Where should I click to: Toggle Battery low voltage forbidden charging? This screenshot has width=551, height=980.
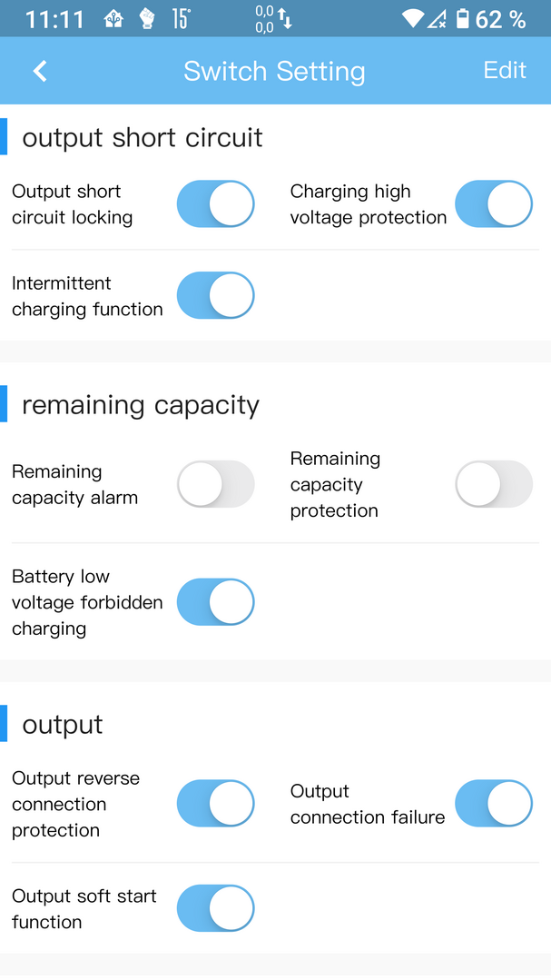click(x=215, y=602)
